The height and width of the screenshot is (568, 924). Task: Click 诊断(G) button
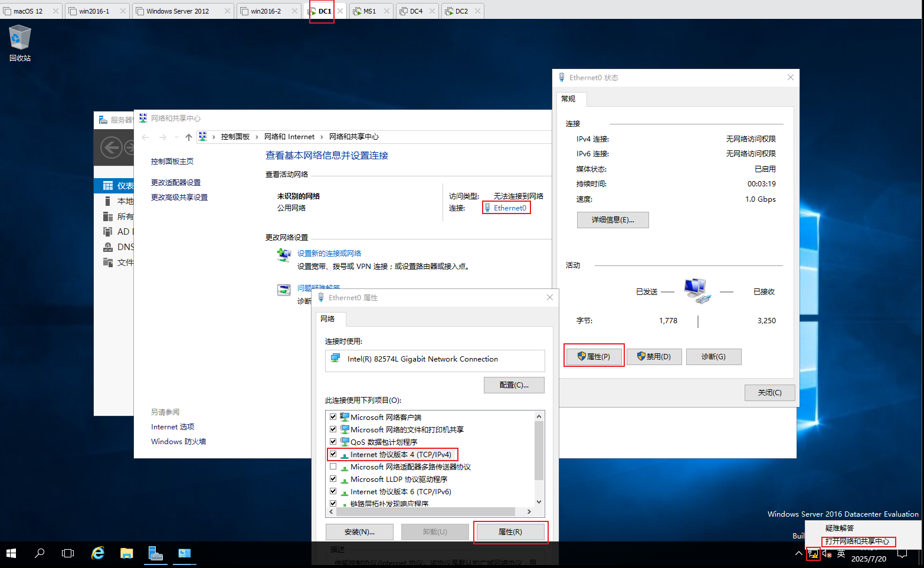(x=714, y=357)
